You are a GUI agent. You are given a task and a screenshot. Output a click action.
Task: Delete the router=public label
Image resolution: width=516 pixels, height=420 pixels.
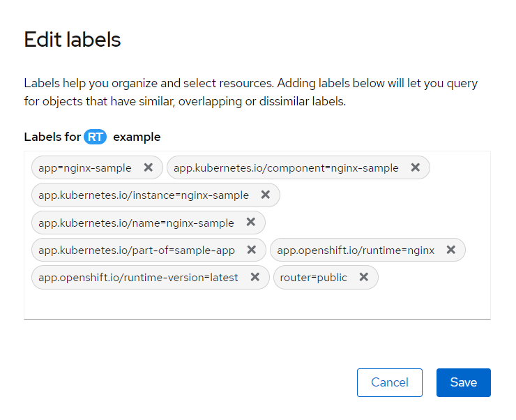363,277
